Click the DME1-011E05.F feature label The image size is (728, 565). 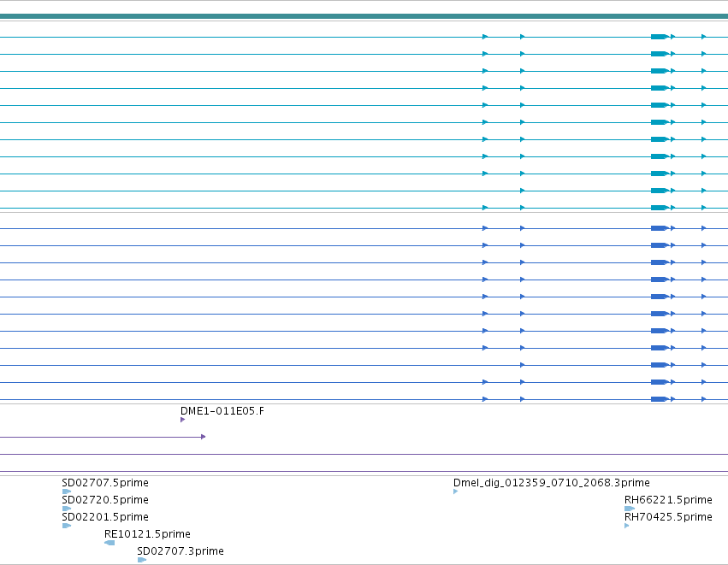(222, 411)
